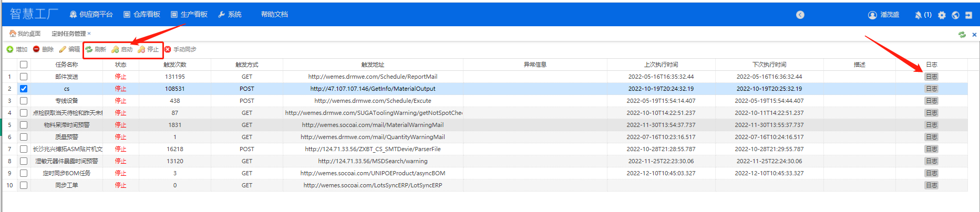980x212 pixels.
Task: Open the 日志 log for 邮件发送 row
Action: pyautogui.click(x=931, y=77)
